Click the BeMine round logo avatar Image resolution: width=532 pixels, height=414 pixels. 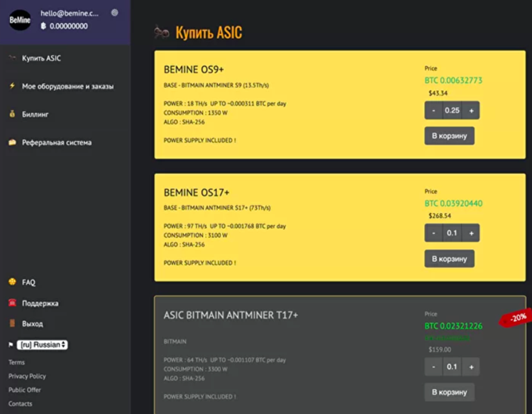(20, 20)
